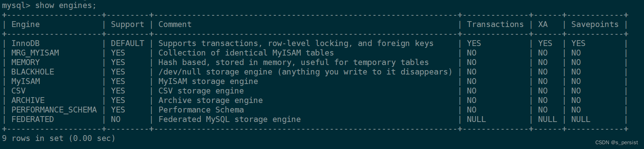Click the Comment column header
Viewport: 644px width, 149px height.
click(175, 24)
